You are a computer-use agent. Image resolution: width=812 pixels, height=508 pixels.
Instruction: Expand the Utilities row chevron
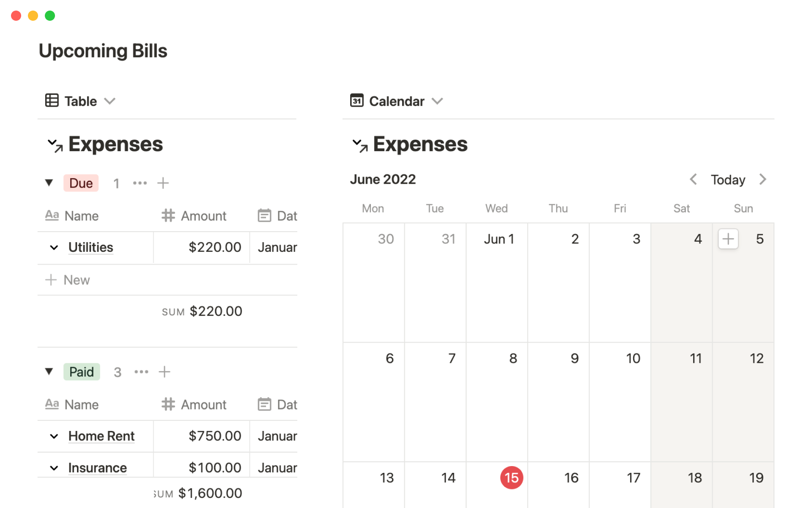[53, 247]
